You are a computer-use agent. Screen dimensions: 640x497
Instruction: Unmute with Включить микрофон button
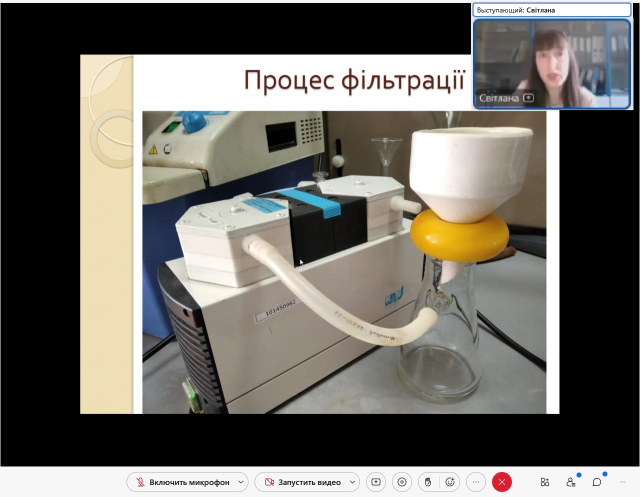[186, 482]
